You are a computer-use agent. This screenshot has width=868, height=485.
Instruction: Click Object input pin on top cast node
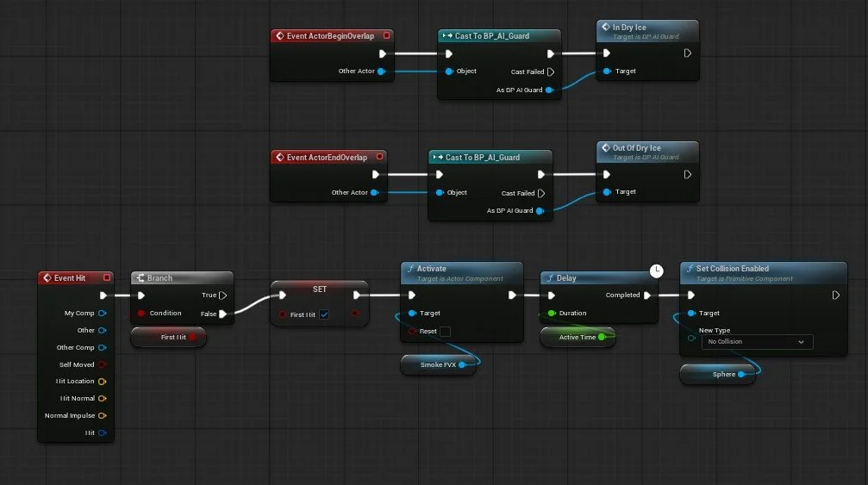pyautogui.click(x=449, y=72)
